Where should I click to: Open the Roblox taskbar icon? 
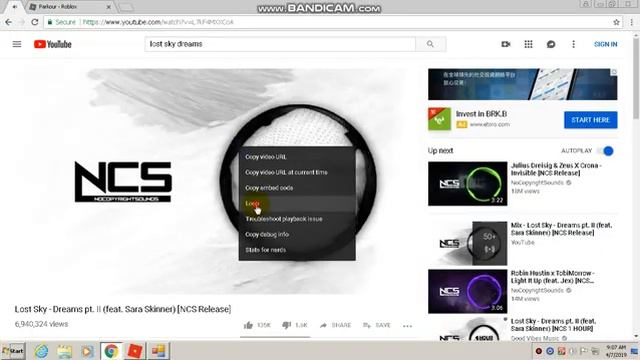click(x=134, y=351)
